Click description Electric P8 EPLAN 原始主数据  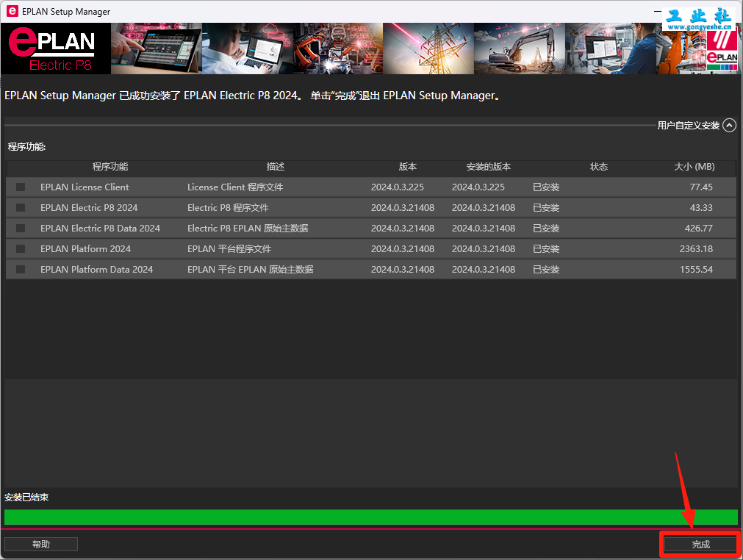pos(248,229)
